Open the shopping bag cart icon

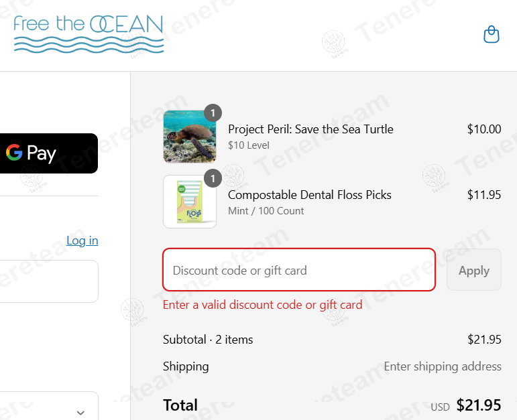(492, 34)
